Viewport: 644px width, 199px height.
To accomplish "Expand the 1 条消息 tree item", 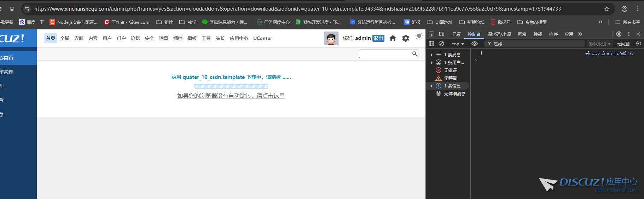I will point(431,55).
